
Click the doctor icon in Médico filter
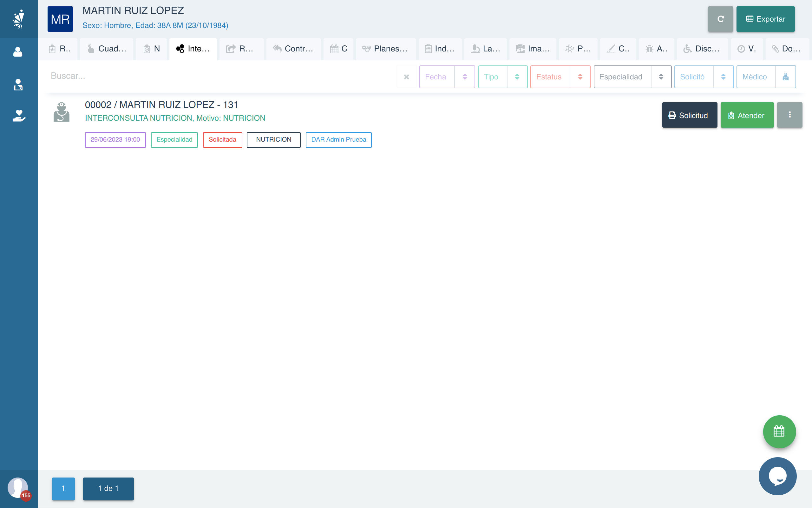785,77
